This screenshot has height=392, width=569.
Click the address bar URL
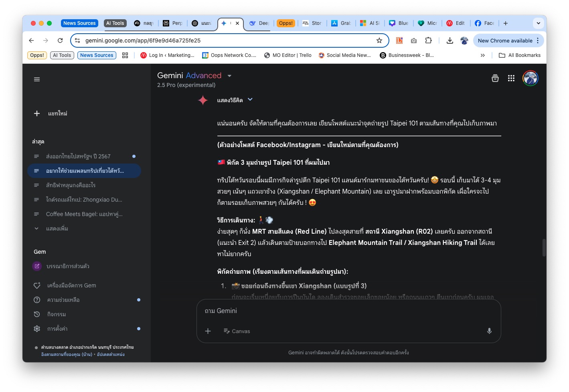coord(143,40)
